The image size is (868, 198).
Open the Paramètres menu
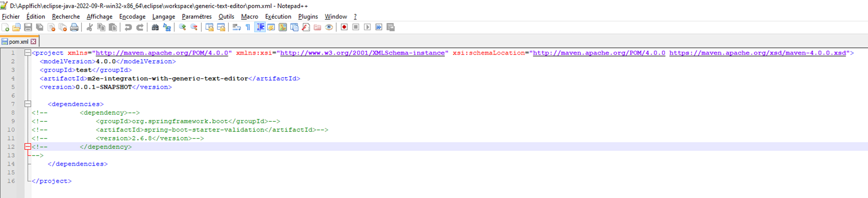click(x=197, y=17)
